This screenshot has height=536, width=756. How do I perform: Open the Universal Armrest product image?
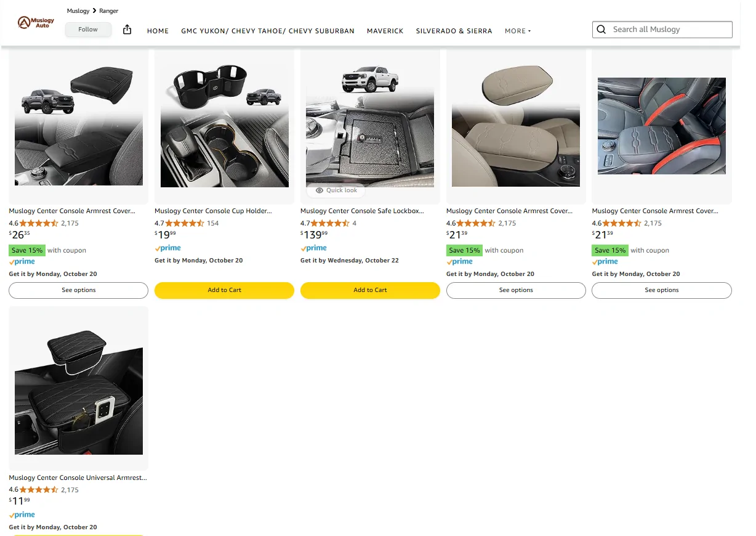coord(79,389)
